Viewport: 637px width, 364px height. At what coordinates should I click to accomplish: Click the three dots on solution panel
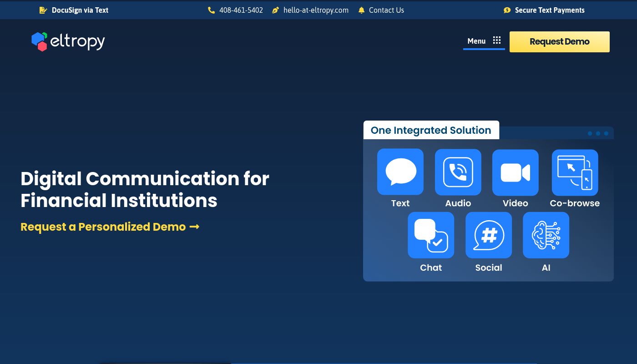point(598,133)
